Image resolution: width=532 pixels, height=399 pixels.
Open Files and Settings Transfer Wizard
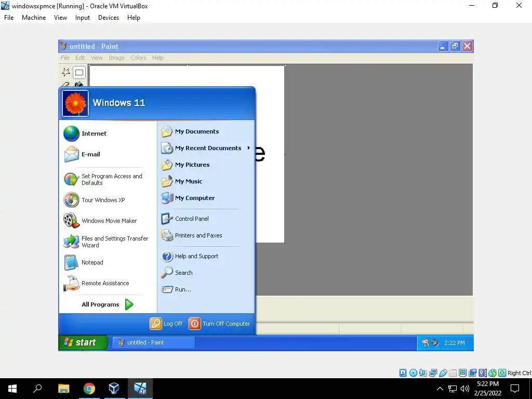coord(106,242)
